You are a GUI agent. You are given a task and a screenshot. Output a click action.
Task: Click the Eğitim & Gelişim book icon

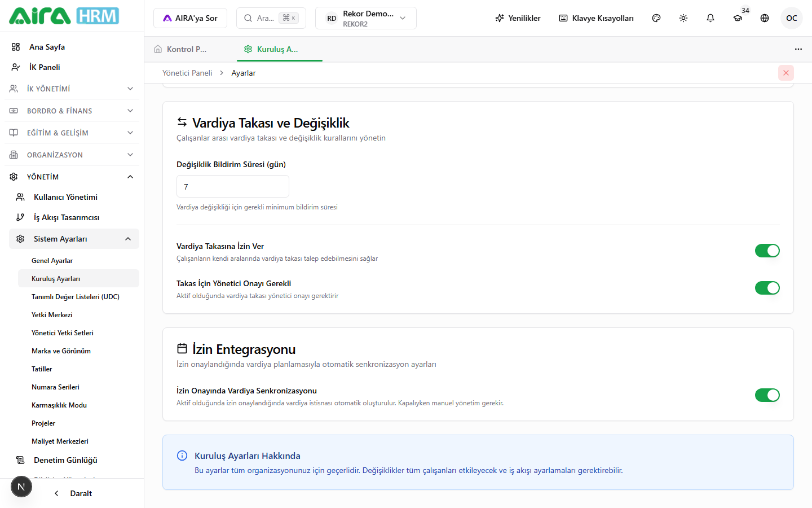tap(14, 133)
